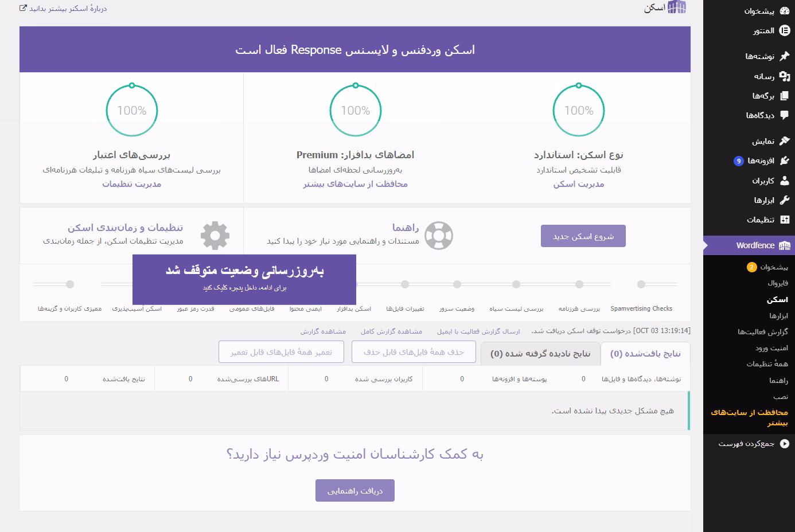The height and width of the screenshot is (532, 795).
Task: Click ارسال گزارش فعالیت با ایمیل link
Action: point(478,331)
